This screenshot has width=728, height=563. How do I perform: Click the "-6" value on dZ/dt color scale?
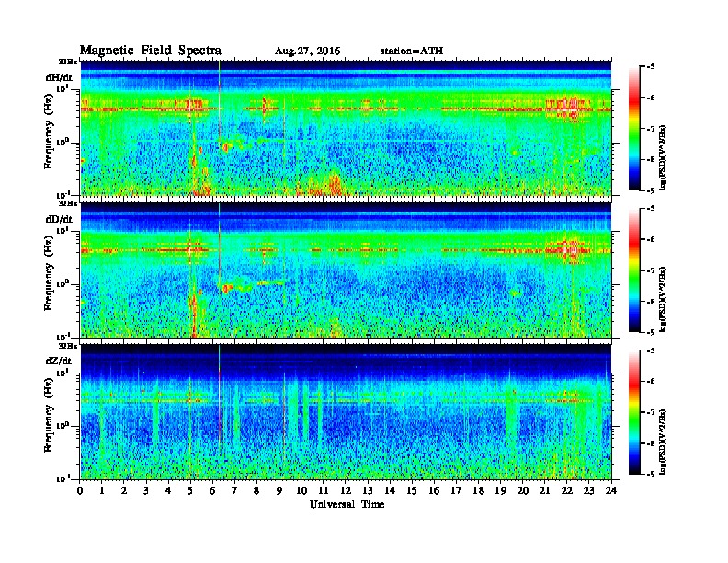pos(651,381)
